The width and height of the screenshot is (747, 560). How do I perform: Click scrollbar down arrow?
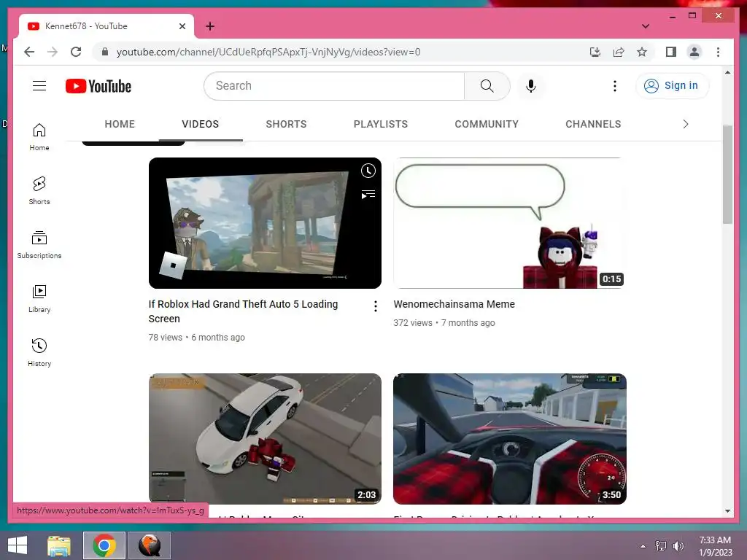(x=727, y=511)
